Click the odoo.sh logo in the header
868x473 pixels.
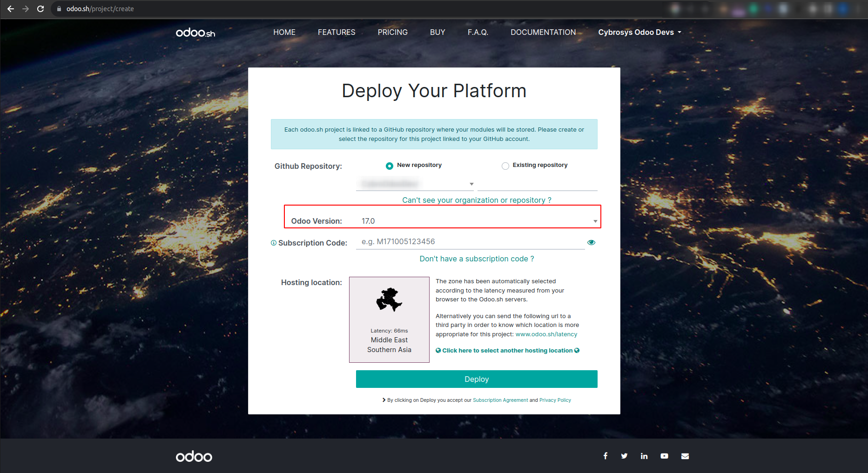195,33
